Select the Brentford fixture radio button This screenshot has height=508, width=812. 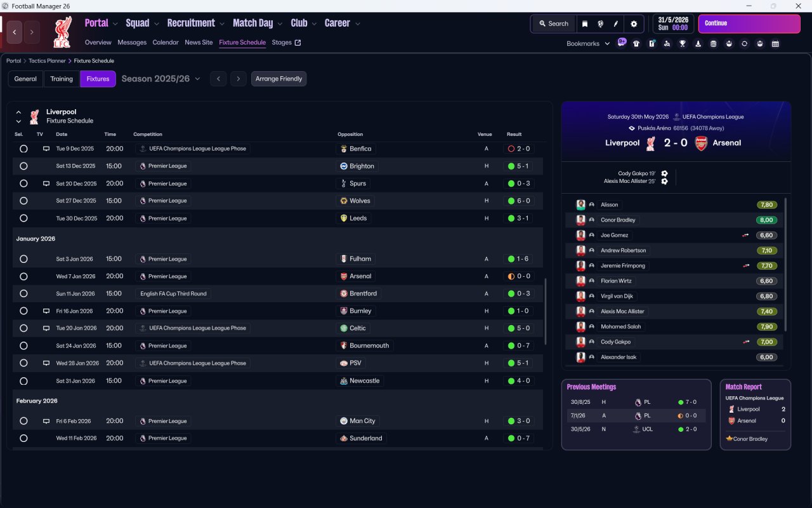[x=23, y=293]
